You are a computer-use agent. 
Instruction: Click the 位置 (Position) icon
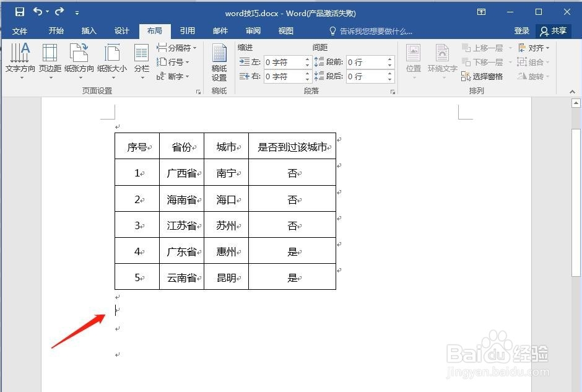coord(413,60)
